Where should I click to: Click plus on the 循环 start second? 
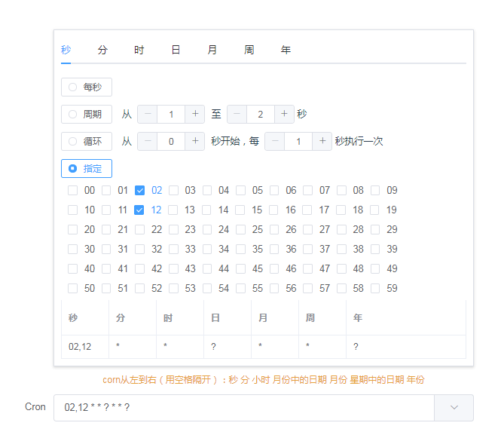tap(195, 141)
